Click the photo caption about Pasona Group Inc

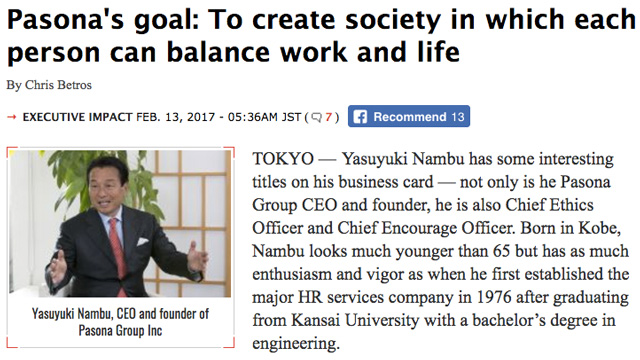point(120,322)
